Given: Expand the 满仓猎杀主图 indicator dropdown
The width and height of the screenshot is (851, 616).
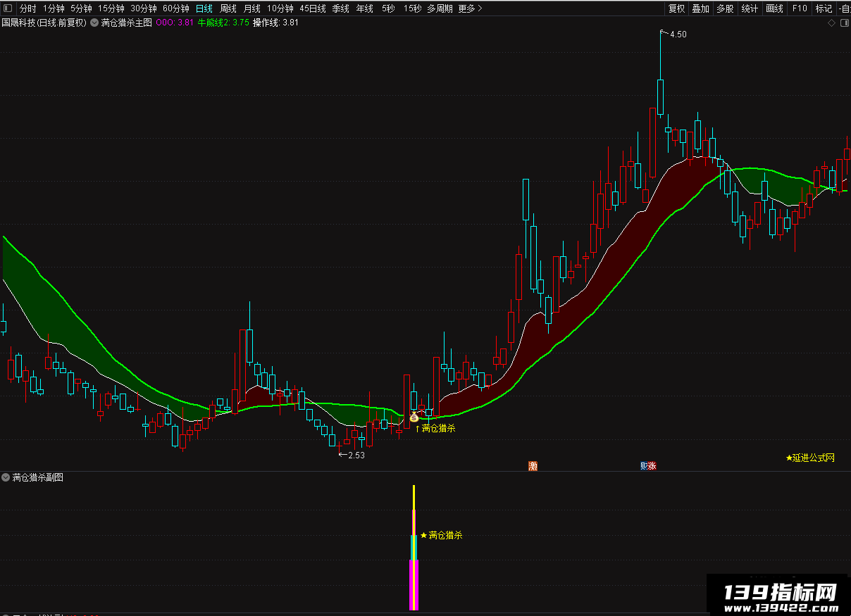Looking at the screenshot, I should coord(95,23).
